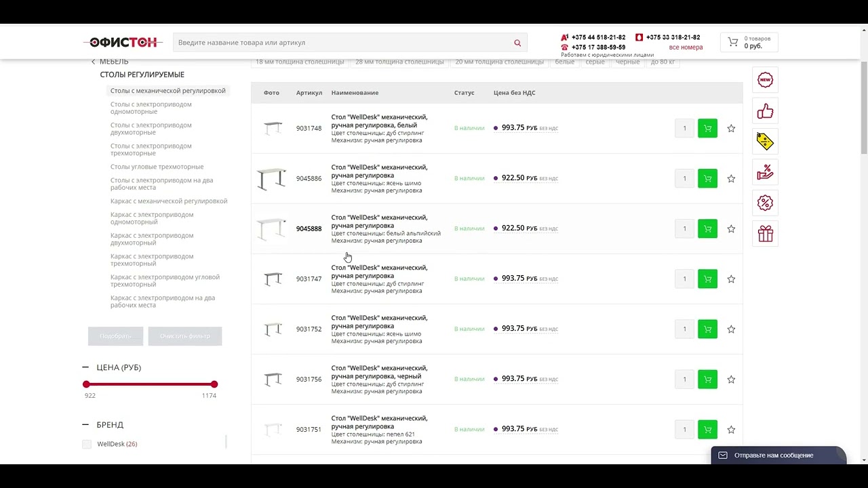Add item 9031752 to cart
Image resolution: width=868 pixels, height=488 pixels.
point(707,329)
